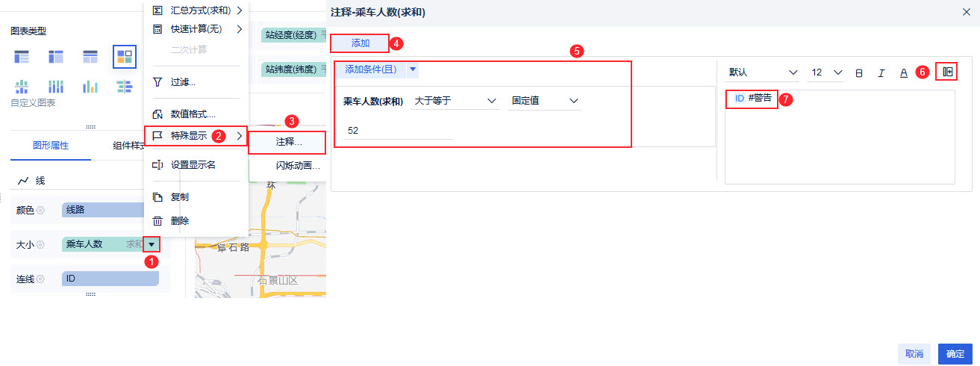Close the 注释-乘车人数(求和) dialog
This screenshot has width=980, height=366.
[x=967, y=13]
